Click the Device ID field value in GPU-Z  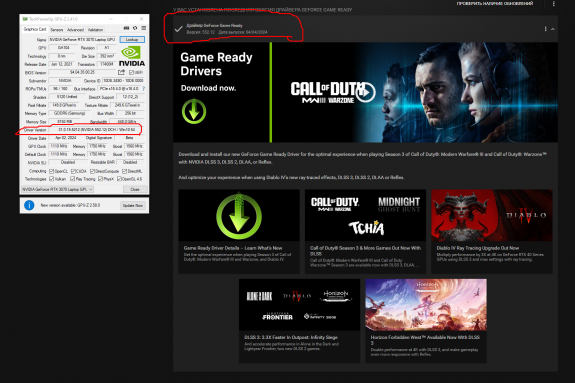(123, 80)
